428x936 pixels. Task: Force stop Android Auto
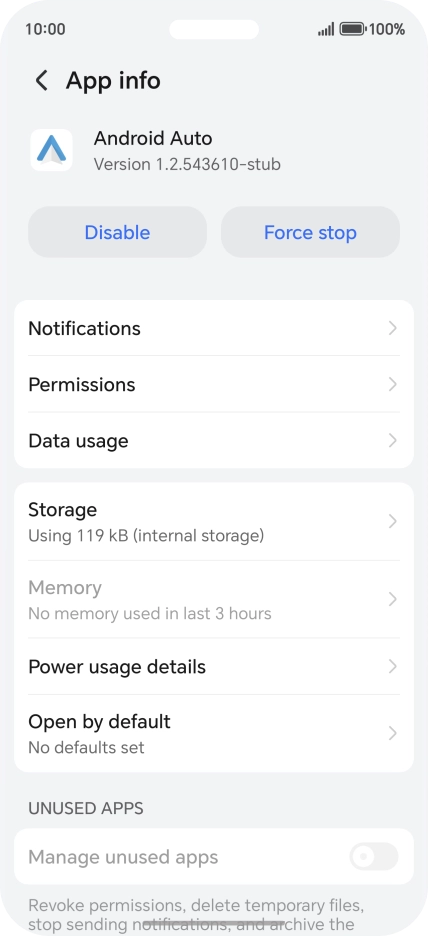click(310, 232)
